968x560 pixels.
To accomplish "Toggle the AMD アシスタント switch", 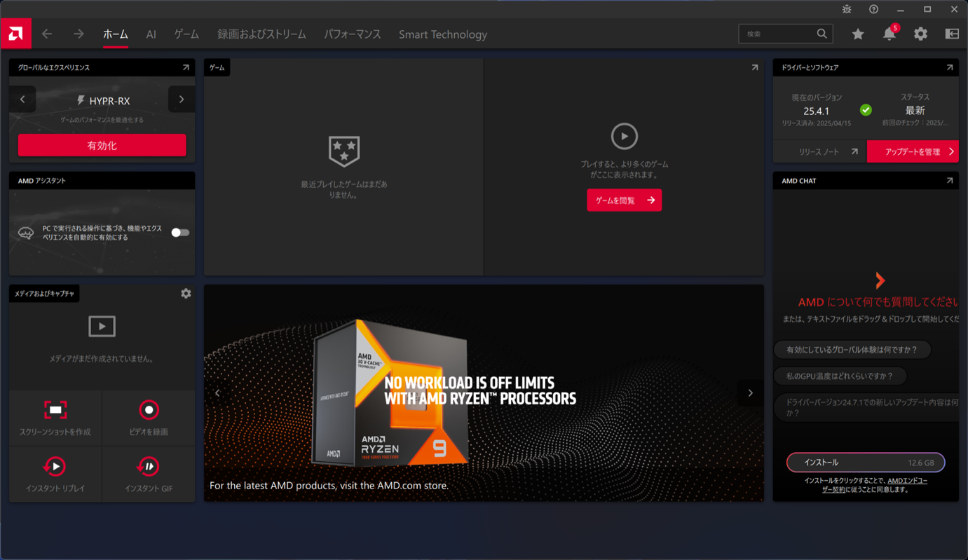I will click(x=180, y=233).
